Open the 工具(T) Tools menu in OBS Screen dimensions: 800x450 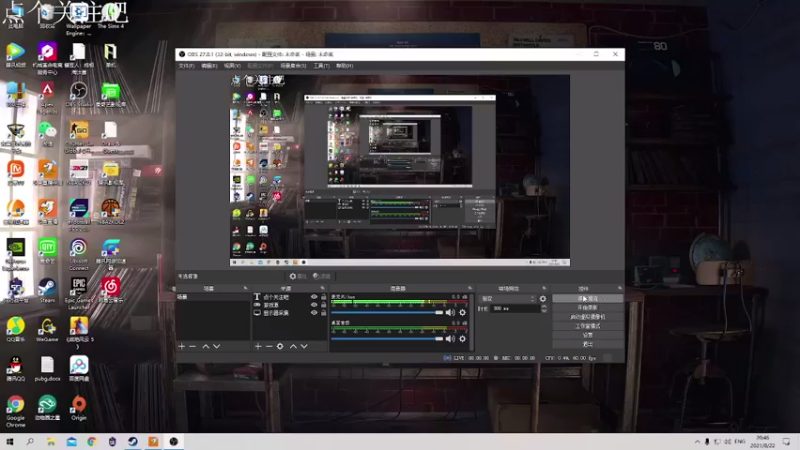(x=321, y=66)
